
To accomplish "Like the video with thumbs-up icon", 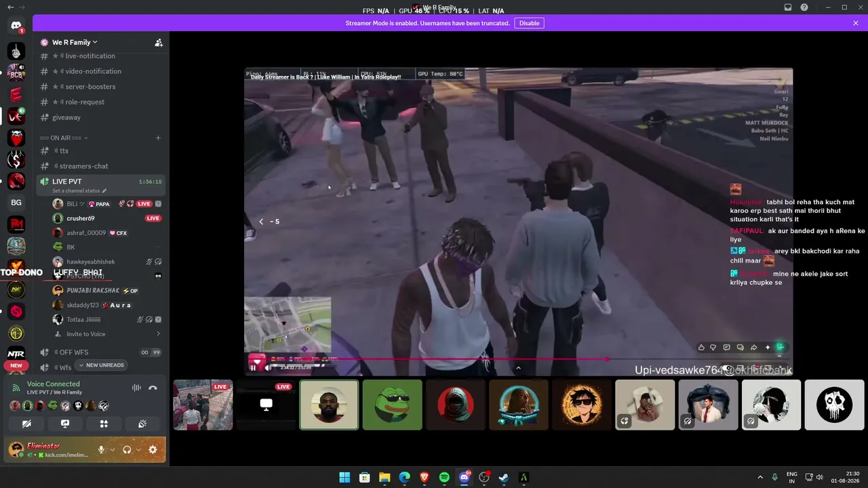I will [x=701, y=348].
